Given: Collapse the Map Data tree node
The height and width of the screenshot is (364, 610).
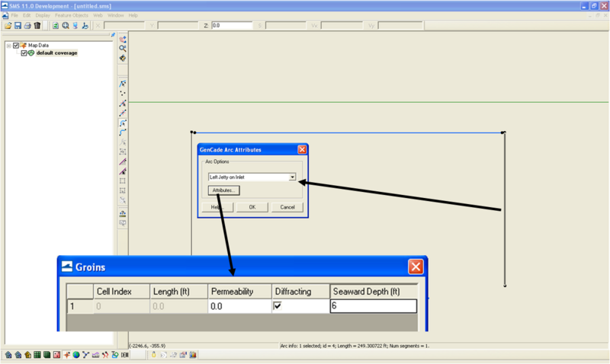Looking at the screenshot, I should [x=8, y=46].
